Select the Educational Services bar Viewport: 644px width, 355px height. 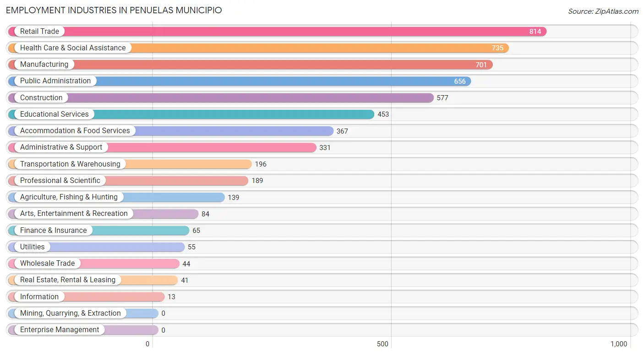(x=191, y=114)
